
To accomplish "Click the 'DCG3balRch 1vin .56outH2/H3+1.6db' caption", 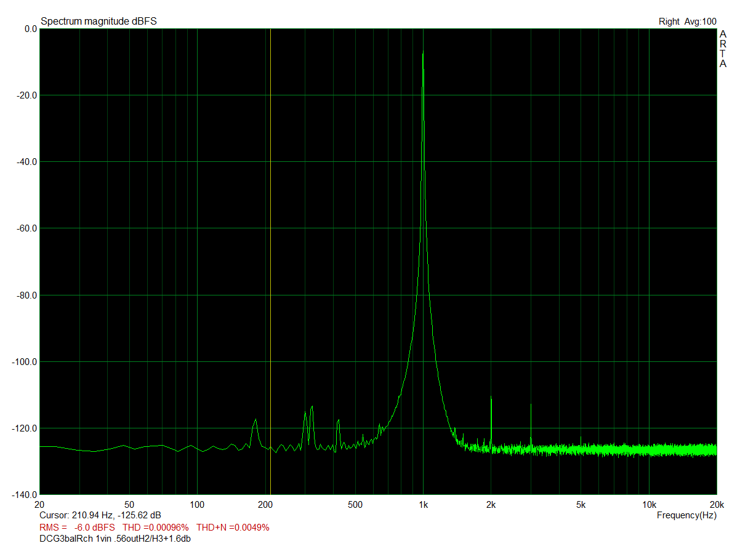I will click(115, 539).
